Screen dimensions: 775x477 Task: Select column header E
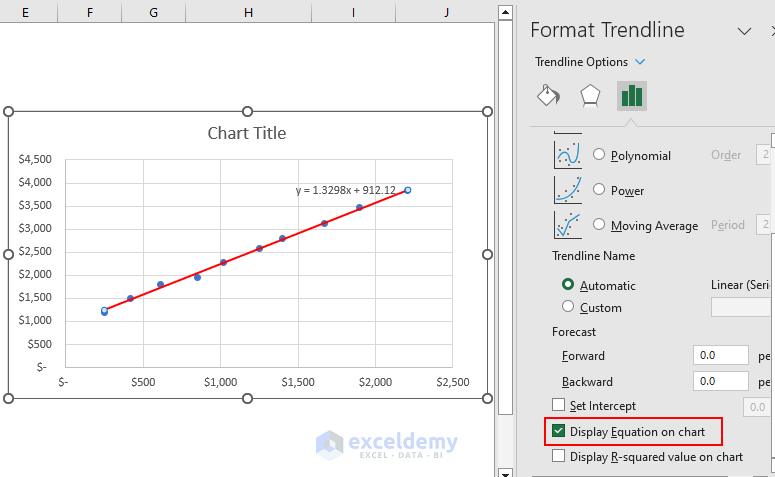click(x=25, y=12)
